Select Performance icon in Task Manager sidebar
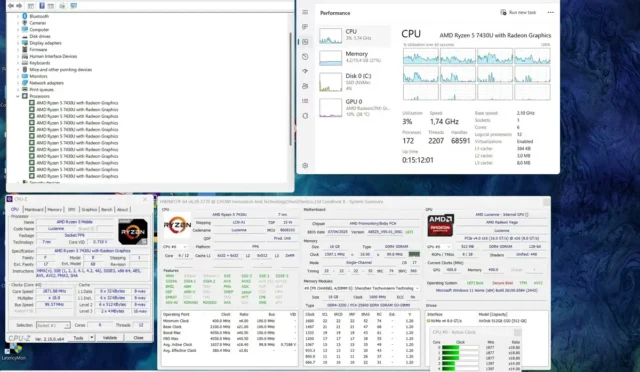This screenshot has height=372, width=640. point(305,42)
